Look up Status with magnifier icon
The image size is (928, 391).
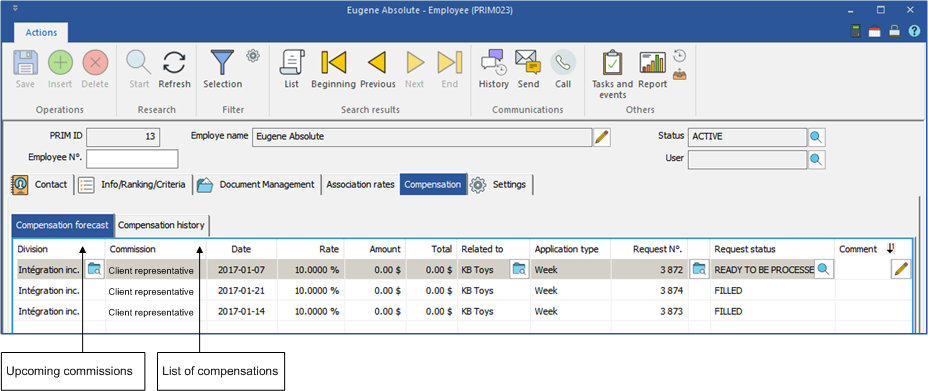(816, 137)
